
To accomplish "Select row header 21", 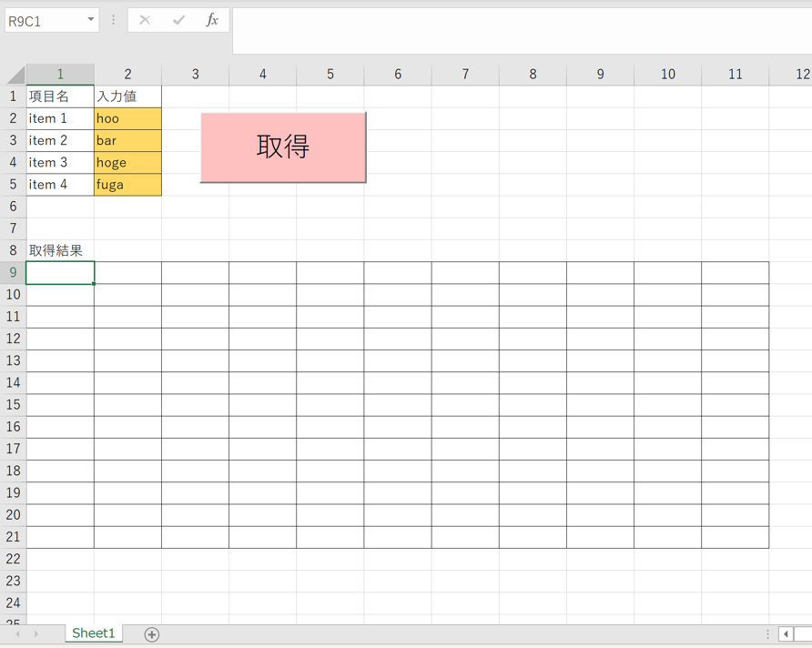I will pos(13,537).
